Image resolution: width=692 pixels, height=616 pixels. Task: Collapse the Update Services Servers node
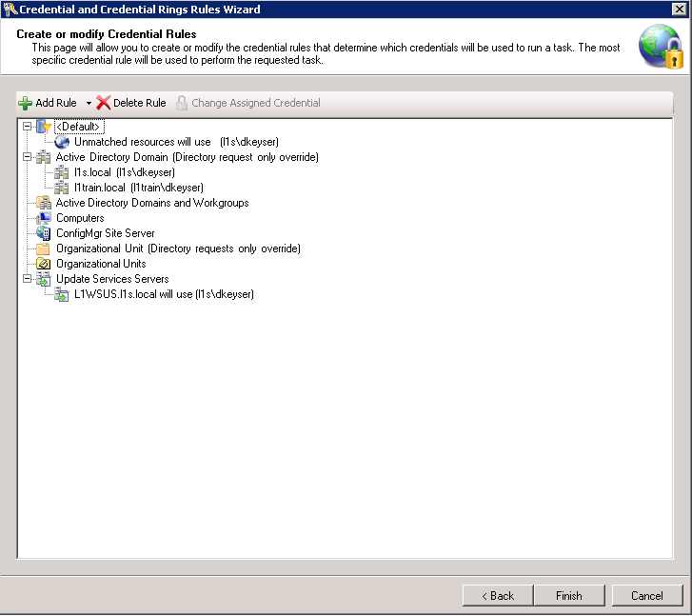27,279
